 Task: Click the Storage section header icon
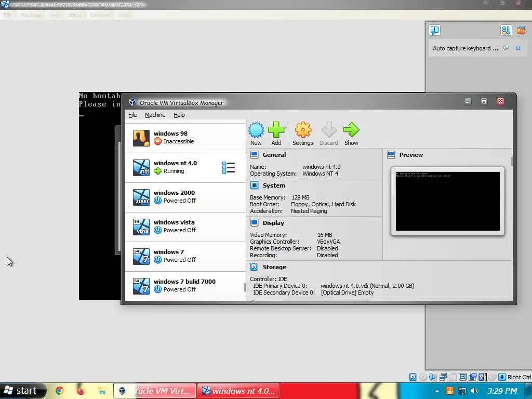[x=254, y=267]
